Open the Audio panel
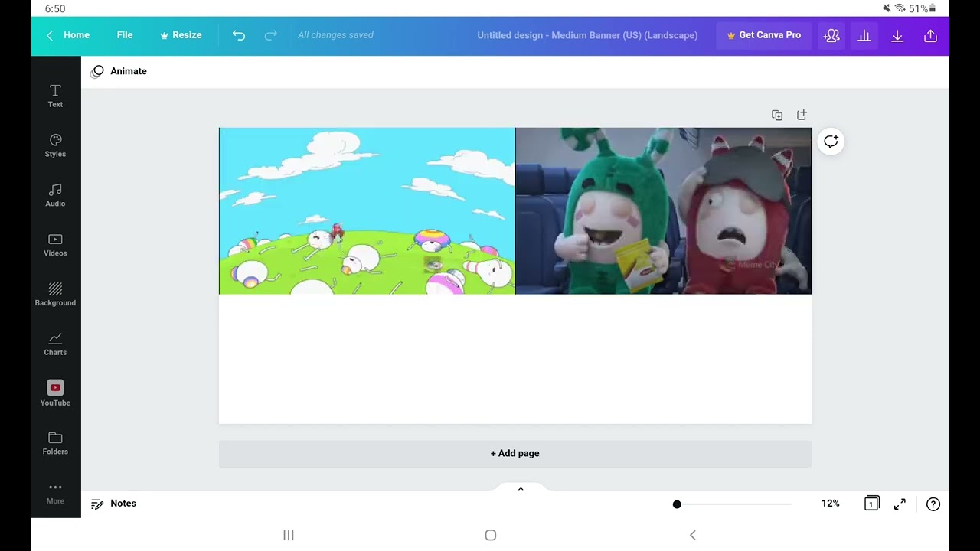980x551 pixels. [55, 195]
